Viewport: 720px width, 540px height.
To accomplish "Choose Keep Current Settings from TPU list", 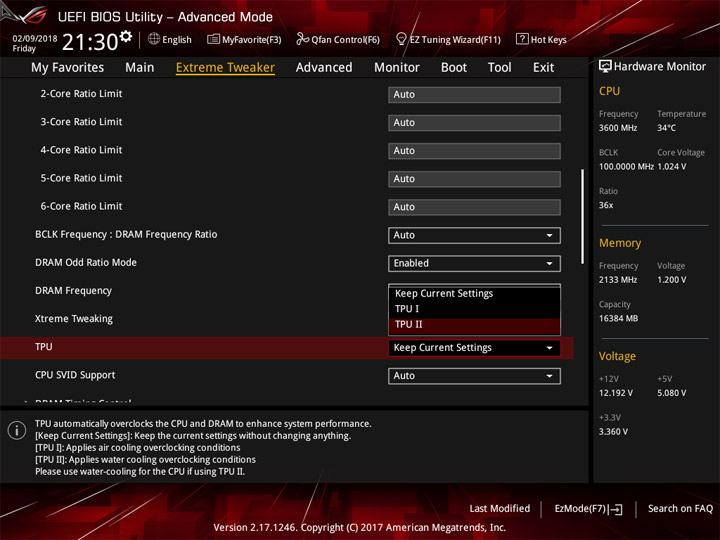I will point(474,293).
